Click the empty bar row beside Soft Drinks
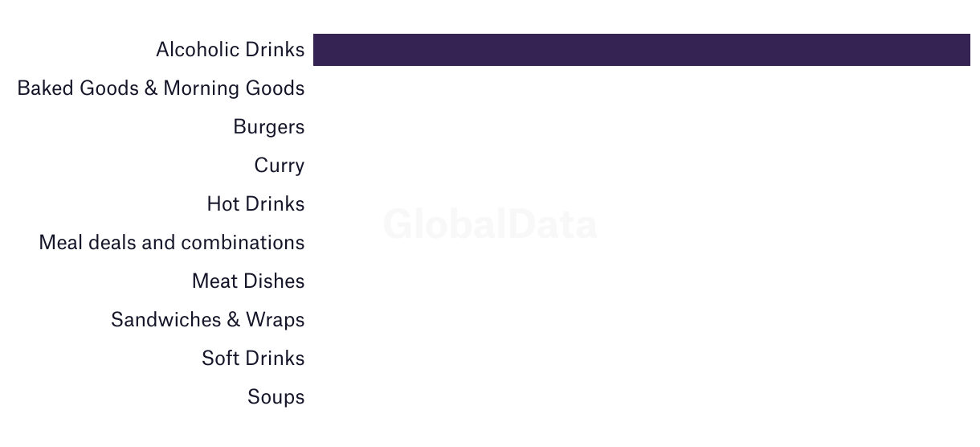 point(642,359)
